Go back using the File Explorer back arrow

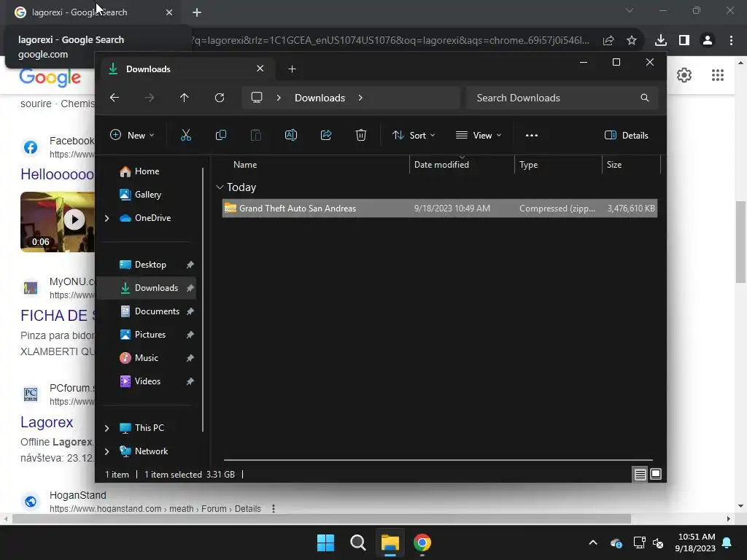(115, 98)
